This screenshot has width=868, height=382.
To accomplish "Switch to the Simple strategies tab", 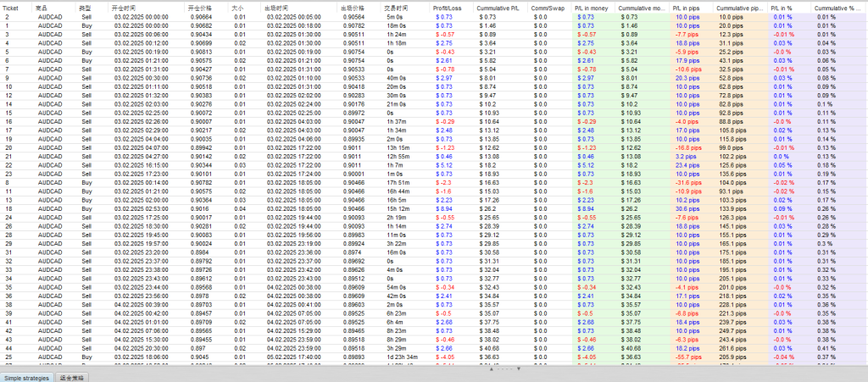I will (x=27, y=376).
